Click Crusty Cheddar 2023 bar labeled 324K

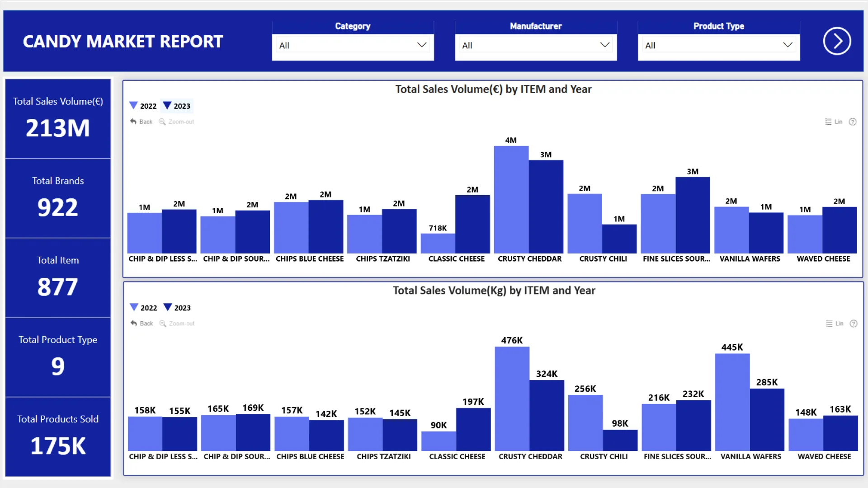coord(547,416)
